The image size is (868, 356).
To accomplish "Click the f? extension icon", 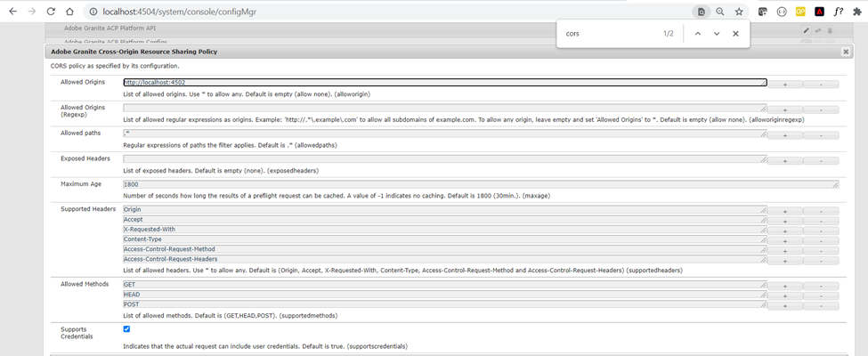I will coord(839,11).
